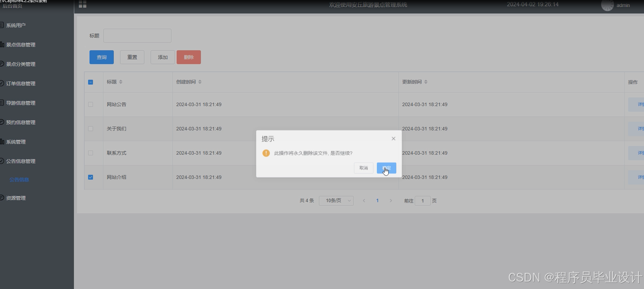Open the 10条/页 page size dropdown

(x=336, y=200)
